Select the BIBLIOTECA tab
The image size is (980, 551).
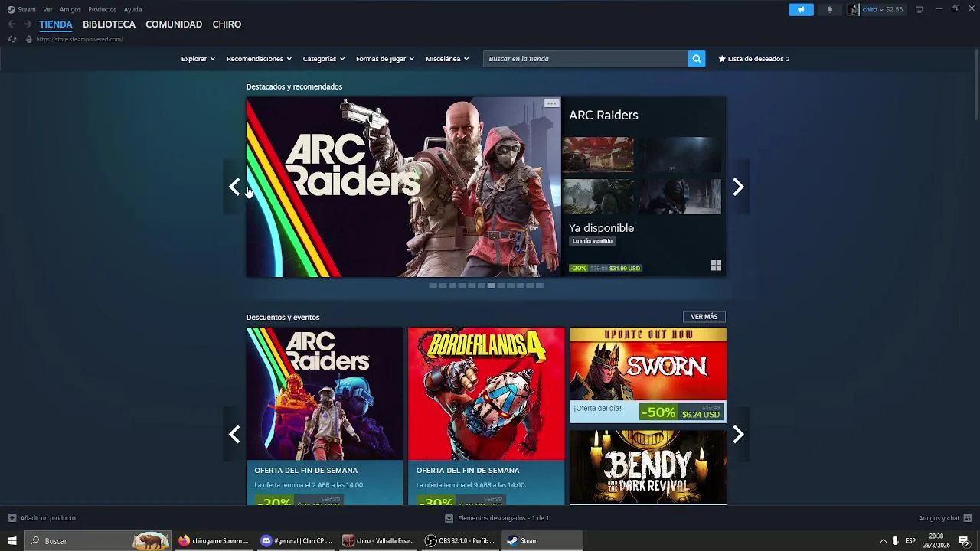(x=109, y=24)
